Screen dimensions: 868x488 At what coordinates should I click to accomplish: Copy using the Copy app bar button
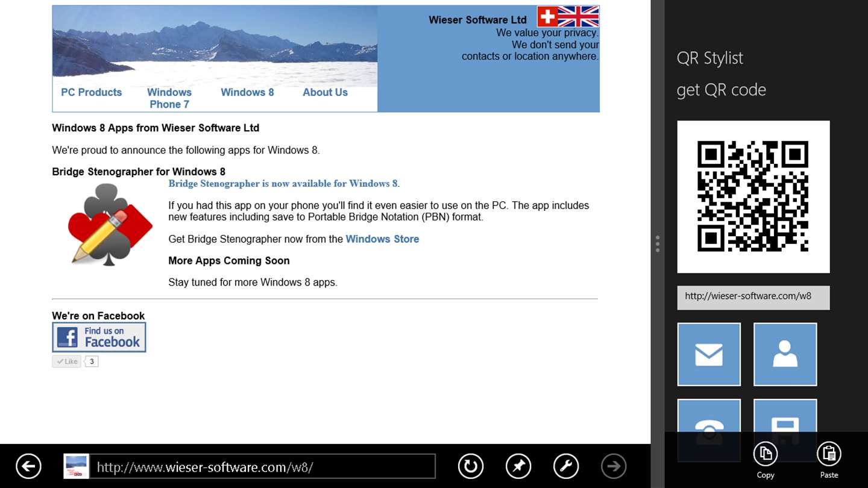tap(766, 461)
